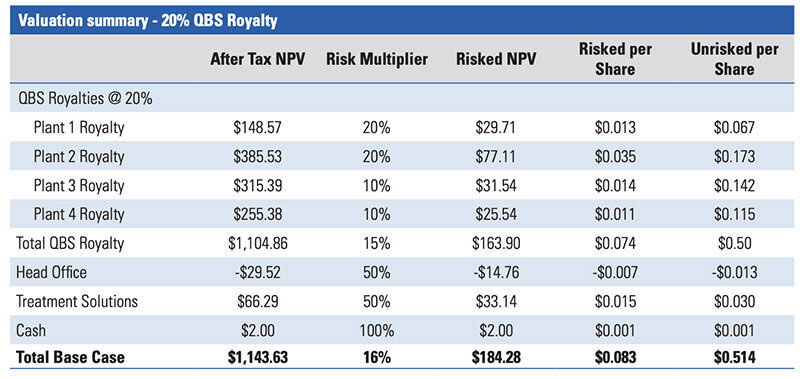Select Plant 4 Royalty risked NPV $25.54
The height and width of the screenshot is (379, 800).
496,214
